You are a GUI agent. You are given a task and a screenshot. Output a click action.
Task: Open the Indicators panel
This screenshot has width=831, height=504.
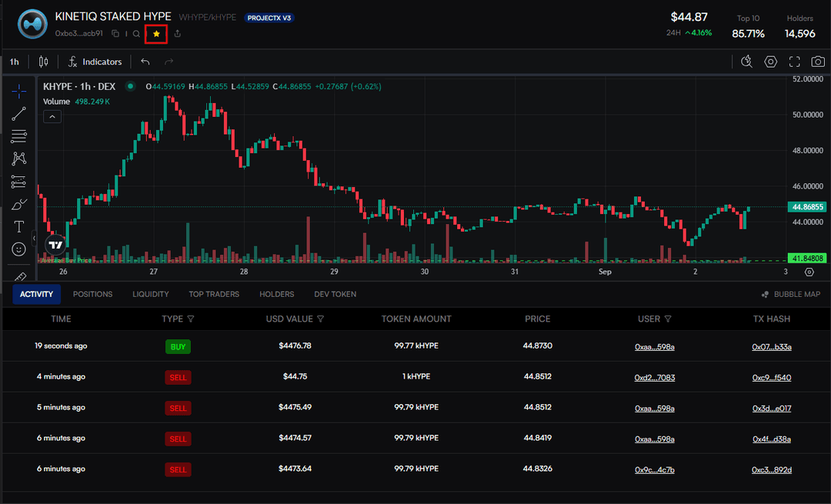[x=94, y=61]
